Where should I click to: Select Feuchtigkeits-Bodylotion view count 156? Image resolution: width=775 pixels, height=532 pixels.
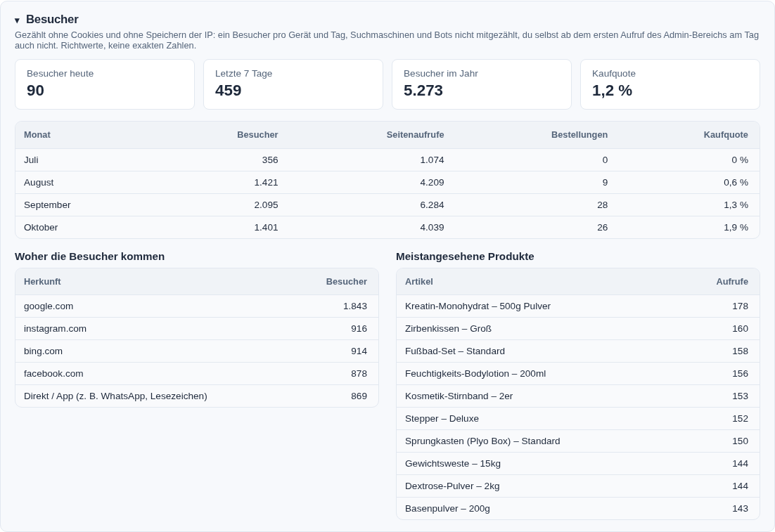pos(740,373)
